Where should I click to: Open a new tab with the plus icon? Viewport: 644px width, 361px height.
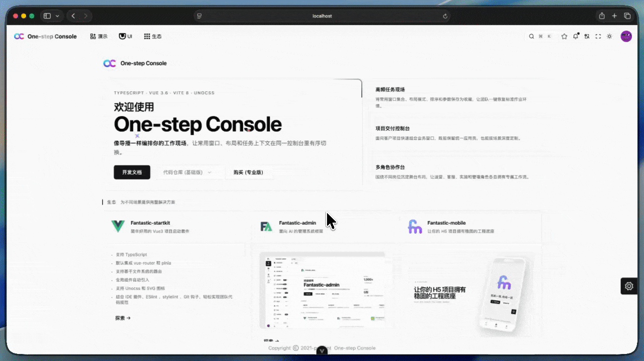[x=614, y=16]
